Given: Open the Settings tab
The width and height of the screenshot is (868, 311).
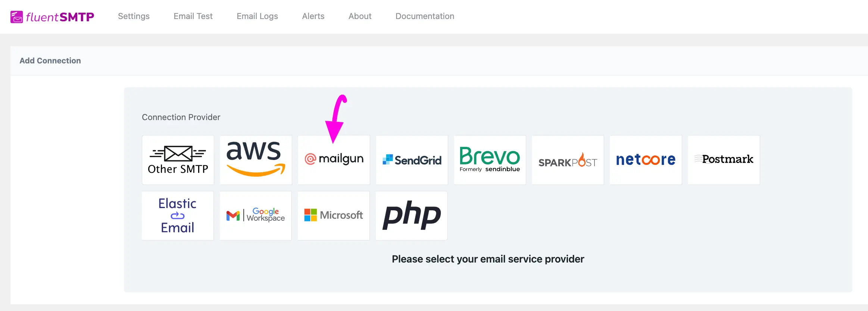Looking at the screenshot, I should click(x=134, y=16).
